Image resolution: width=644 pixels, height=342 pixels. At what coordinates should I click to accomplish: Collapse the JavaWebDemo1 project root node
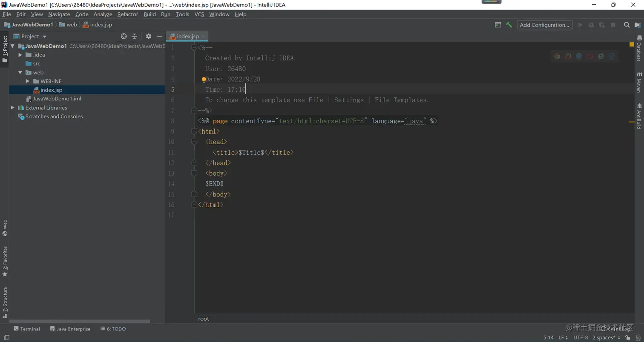click(13, 46)
